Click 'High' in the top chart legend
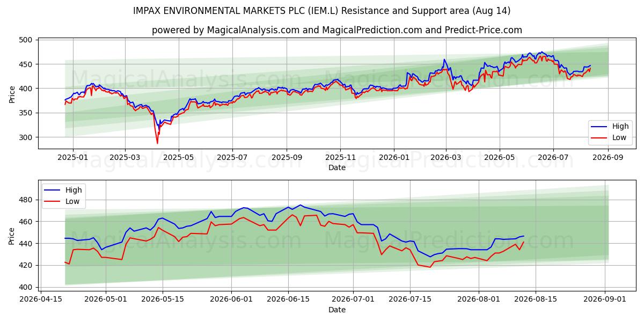The width and height of the screenshot is (644, 322). coord(620,127)
